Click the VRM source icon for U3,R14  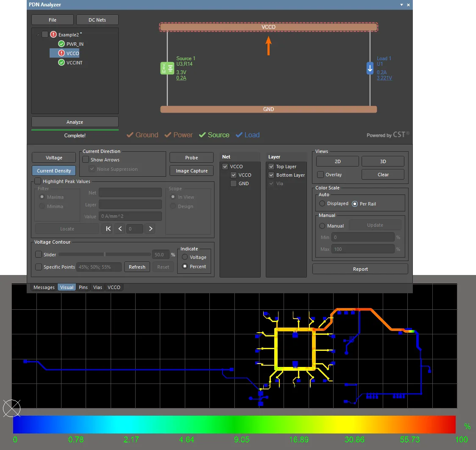(167, 68)
